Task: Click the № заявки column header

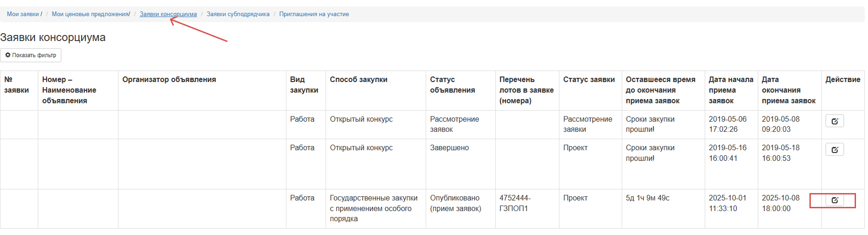Action: pyautogui.click(x=17, y=85)
